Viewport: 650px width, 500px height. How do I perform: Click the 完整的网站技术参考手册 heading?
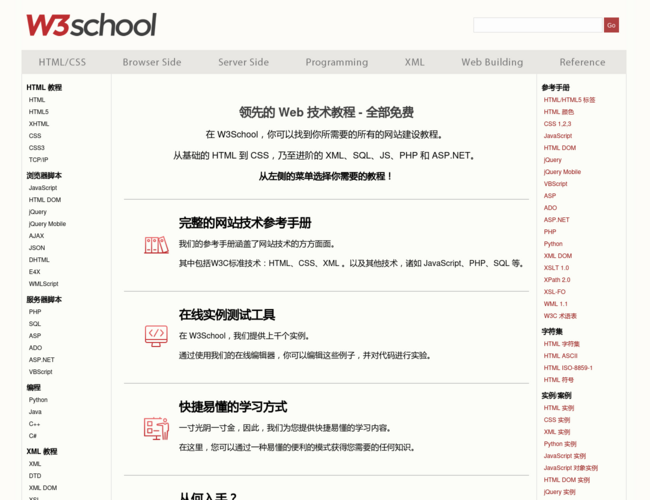[x=245, y=223]
